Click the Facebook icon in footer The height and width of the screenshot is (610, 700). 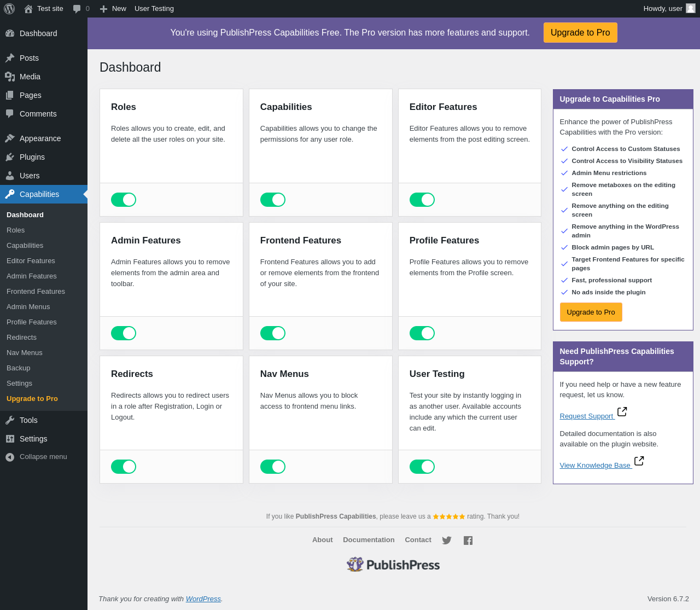468,541
